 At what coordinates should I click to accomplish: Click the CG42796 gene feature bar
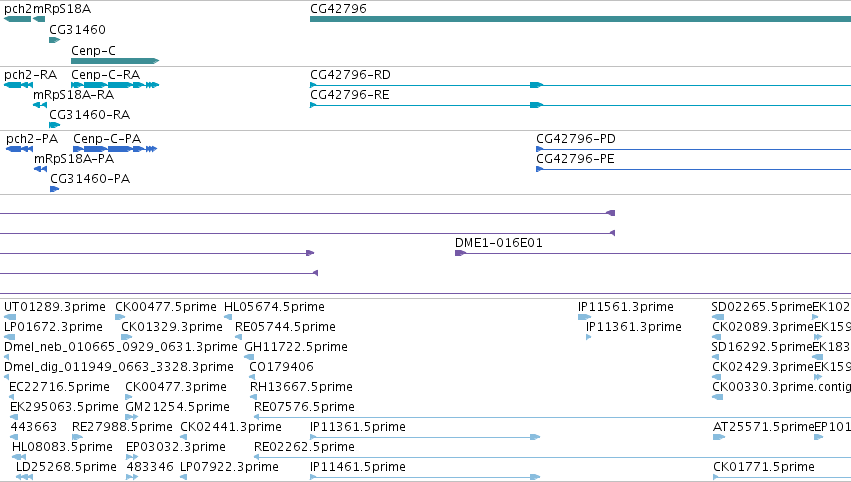tap(580, 19)
